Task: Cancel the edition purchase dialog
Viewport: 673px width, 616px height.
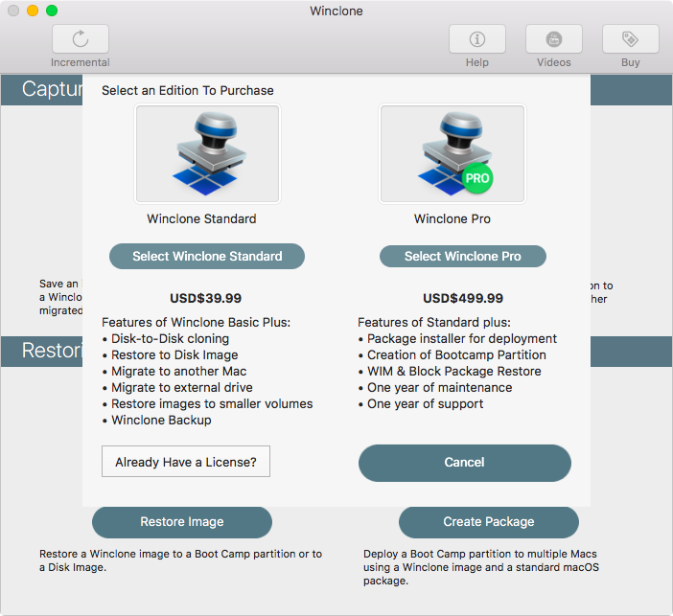Action: click(464, 463)
